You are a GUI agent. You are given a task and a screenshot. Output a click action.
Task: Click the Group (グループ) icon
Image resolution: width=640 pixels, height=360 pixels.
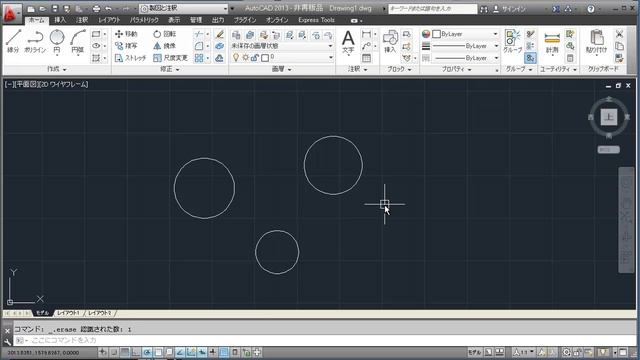pyautogui.click(x=512, y=41)
